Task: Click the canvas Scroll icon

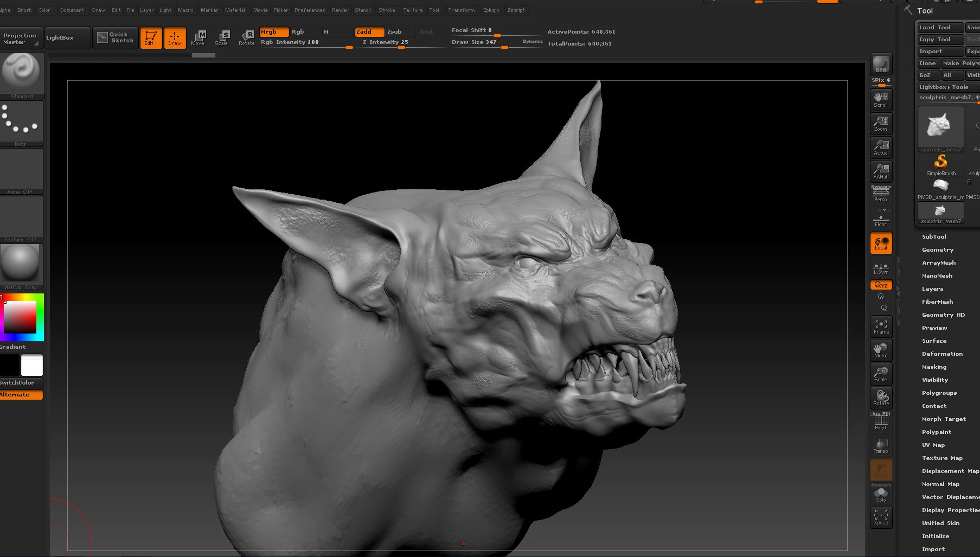Action: [881, 100]
